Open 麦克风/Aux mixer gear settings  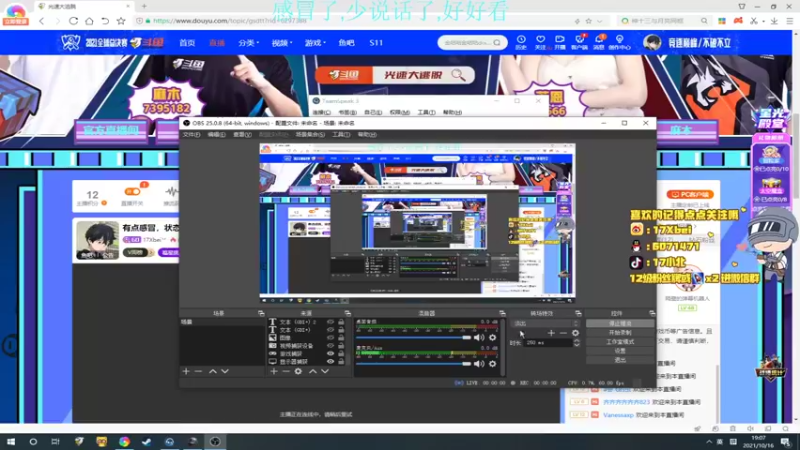[492, 364]
